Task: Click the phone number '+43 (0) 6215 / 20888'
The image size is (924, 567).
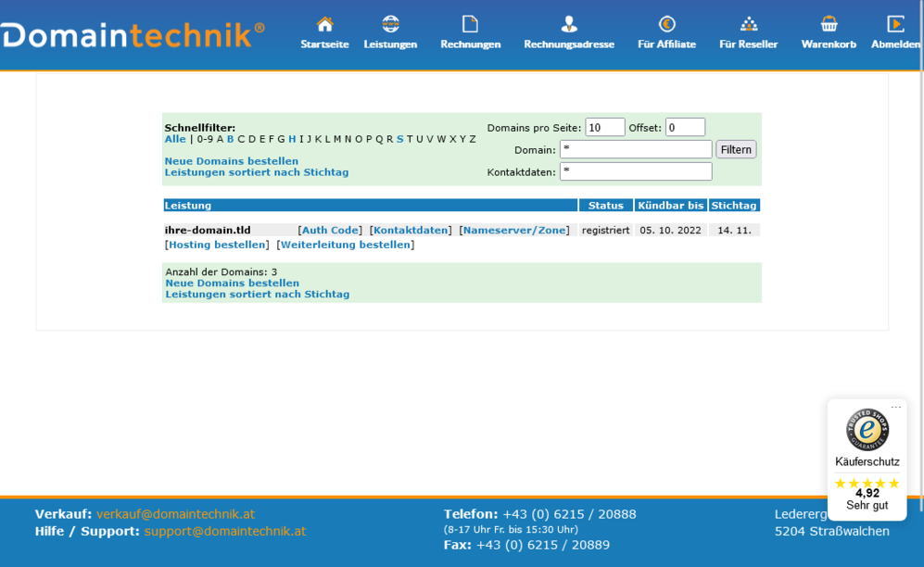Action: click(569, 514)
